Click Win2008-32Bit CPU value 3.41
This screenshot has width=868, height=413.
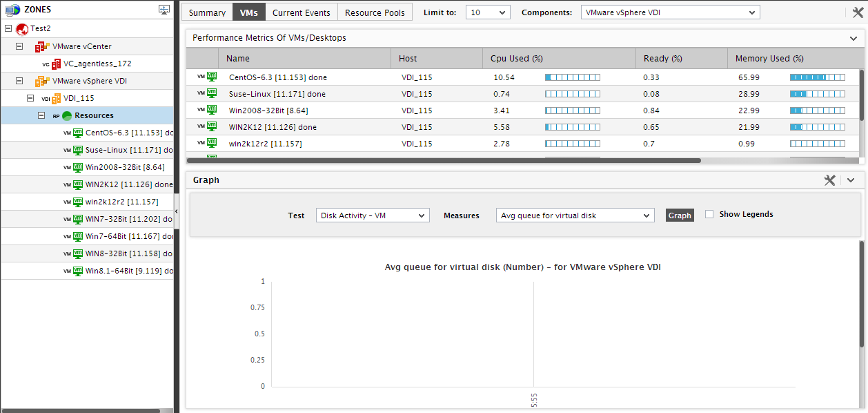[x=502, y=111]
